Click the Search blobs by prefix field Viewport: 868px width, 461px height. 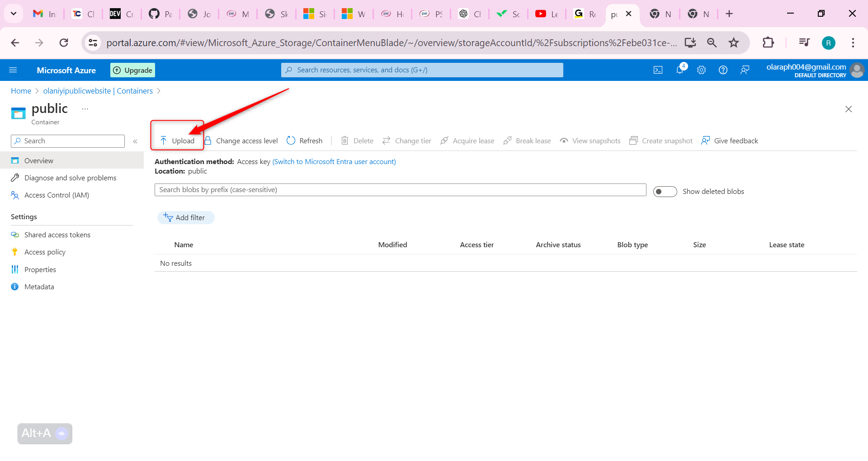[401, 190]
